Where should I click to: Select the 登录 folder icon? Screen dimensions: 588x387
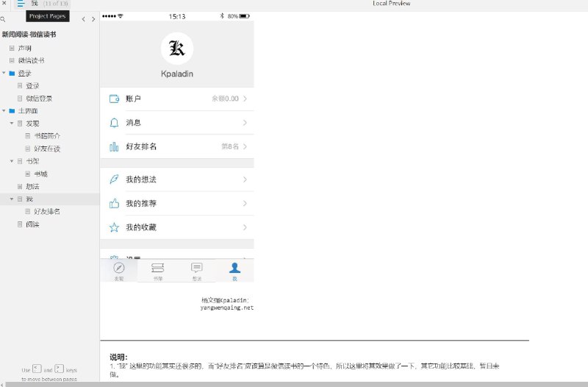coord(12,73)
